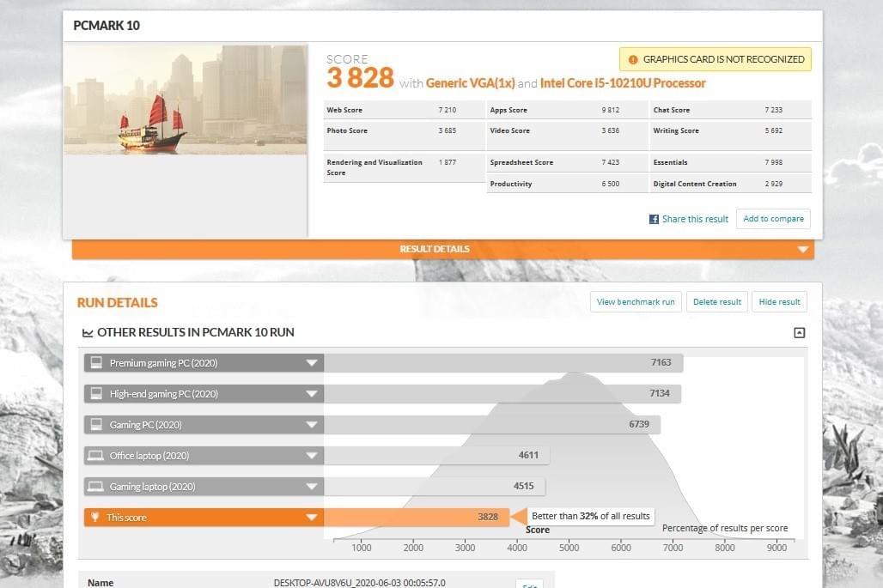883x588 pixels.
Task: Click Share this result link
Action: tap(695, 219)
